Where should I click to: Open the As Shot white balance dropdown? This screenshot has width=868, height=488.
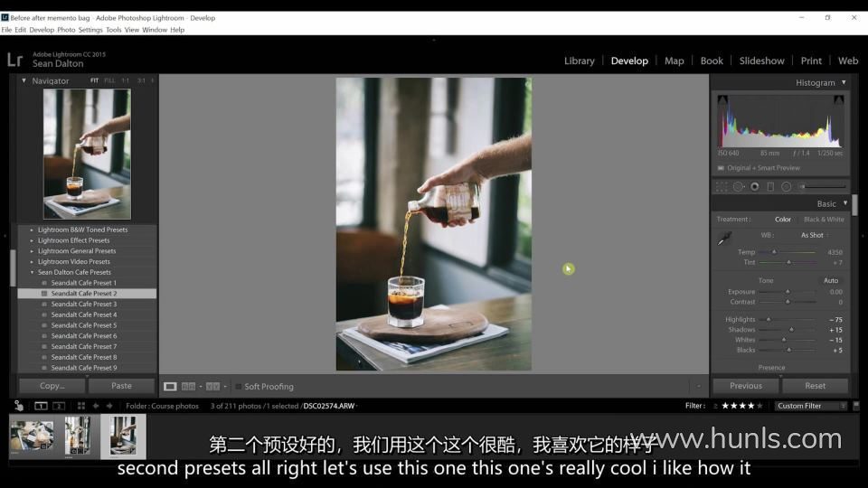815,235
